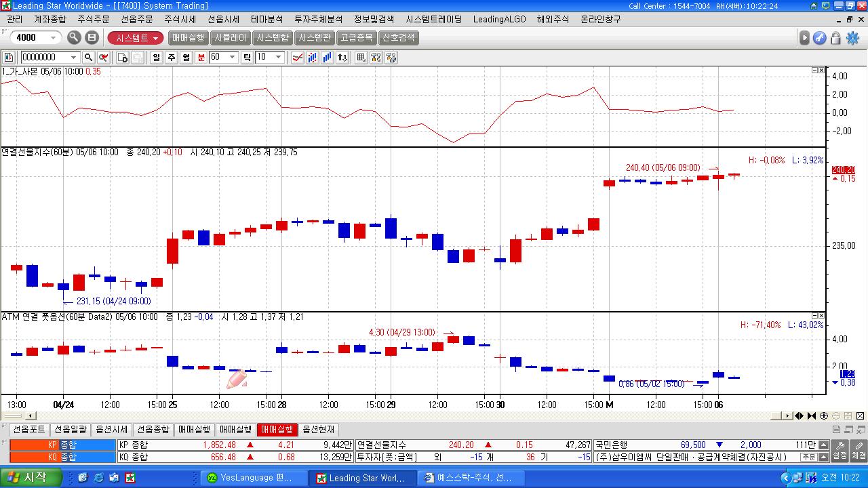Viewport: 868px width, 488px height.
Task: Open the 시스템트 red dropdown
Action: pos(136,38)
